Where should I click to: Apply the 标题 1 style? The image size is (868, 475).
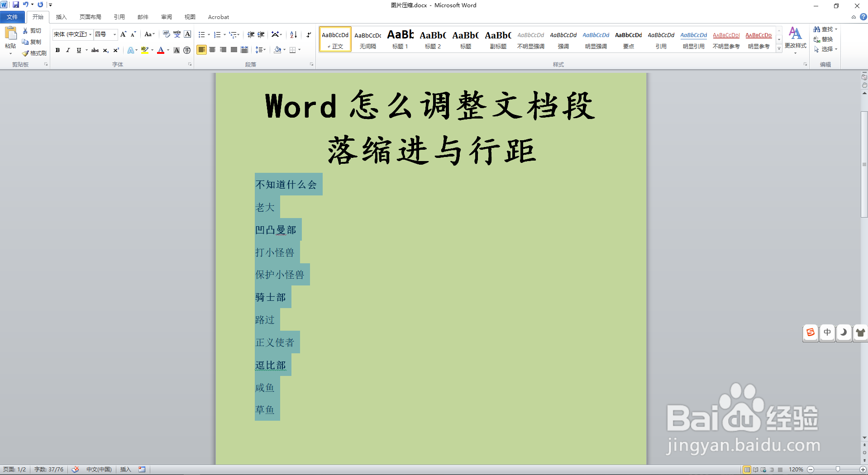click(x=400, y=39)
